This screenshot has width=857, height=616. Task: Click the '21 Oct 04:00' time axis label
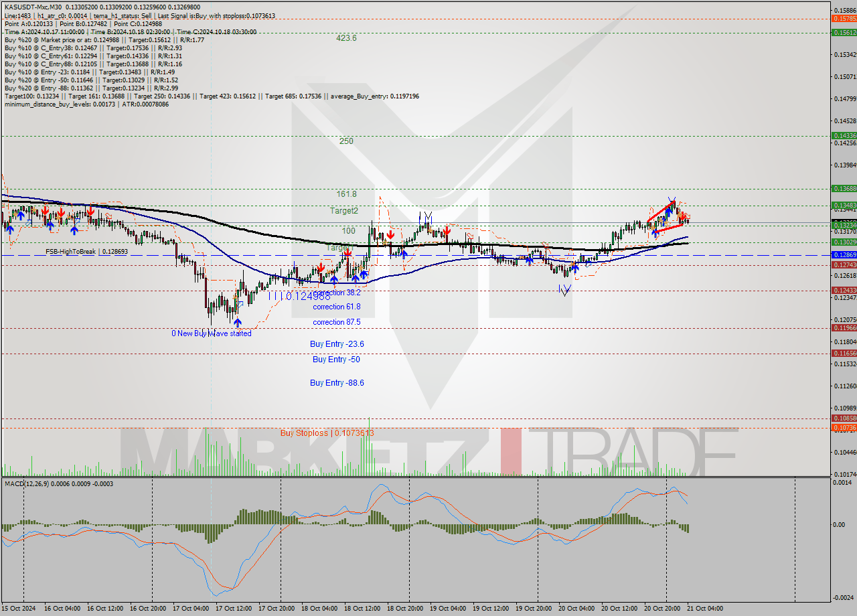coord(706,609)
